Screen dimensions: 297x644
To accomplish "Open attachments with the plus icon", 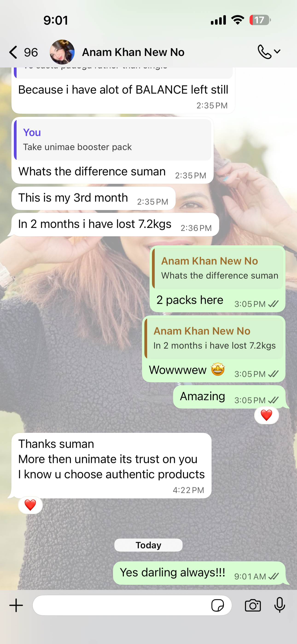I will [x=16, y=605].
